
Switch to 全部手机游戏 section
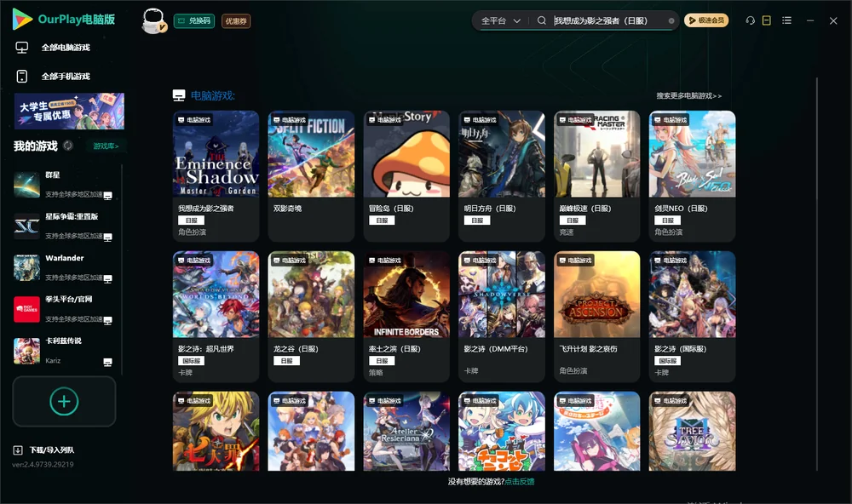(53, 77)
